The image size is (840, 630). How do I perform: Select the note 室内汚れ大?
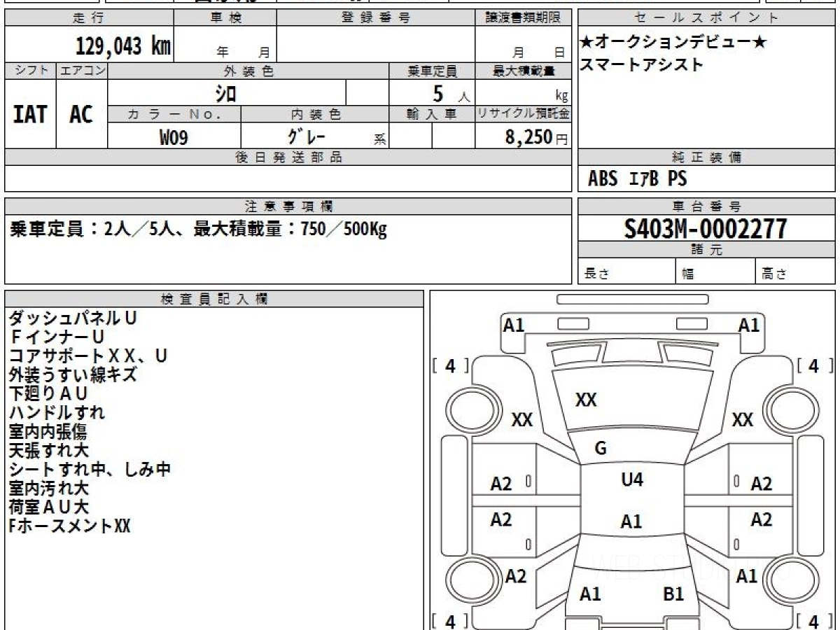pos(49,488)
